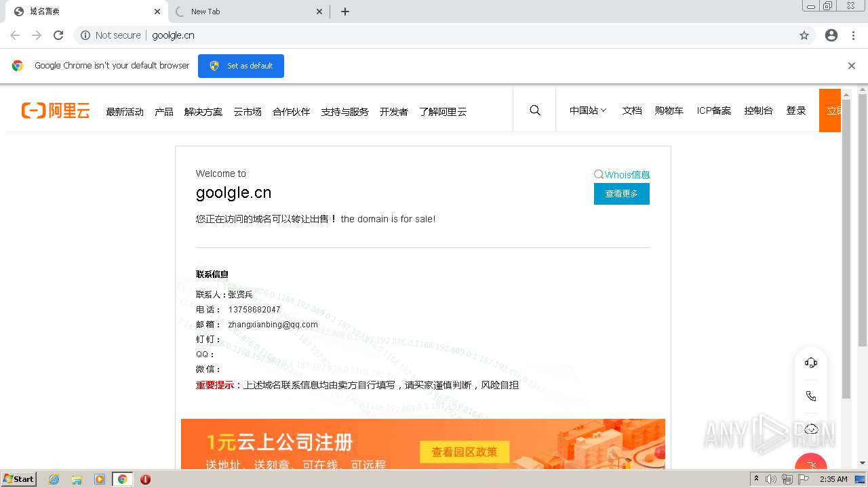Viewport: 868px width, 488px height.
Task: Click the volume speaker tray icon
Action: pyautogui.click(x=771, y=479)
